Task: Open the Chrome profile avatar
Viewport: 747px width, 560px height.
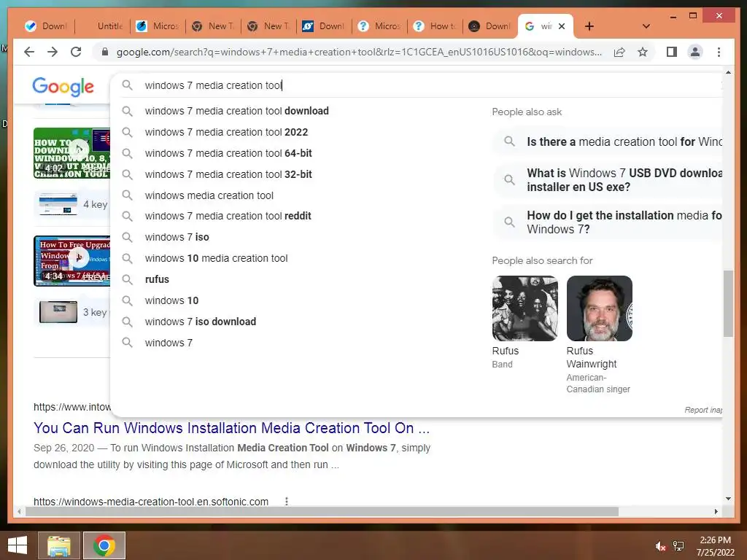Action: coord(695,52)
